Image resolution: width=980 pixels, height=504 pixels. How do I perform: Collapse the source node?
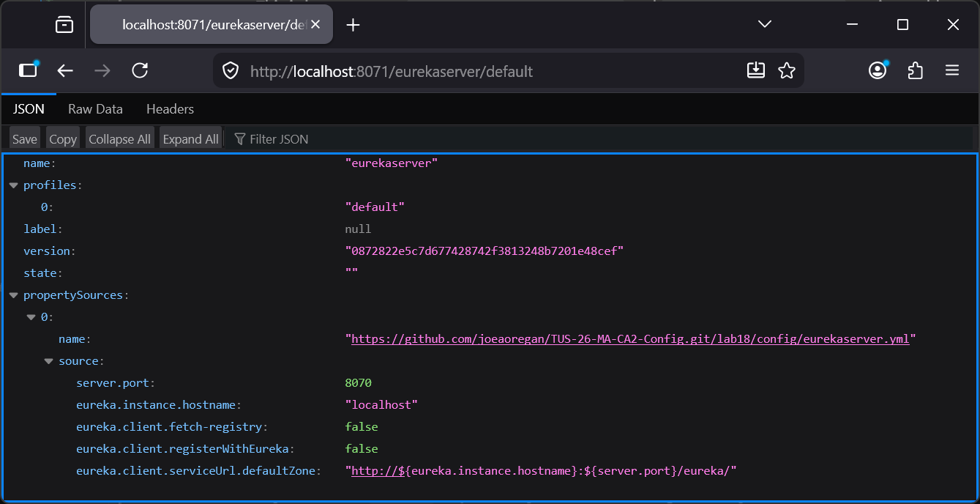tap(48, 361)
